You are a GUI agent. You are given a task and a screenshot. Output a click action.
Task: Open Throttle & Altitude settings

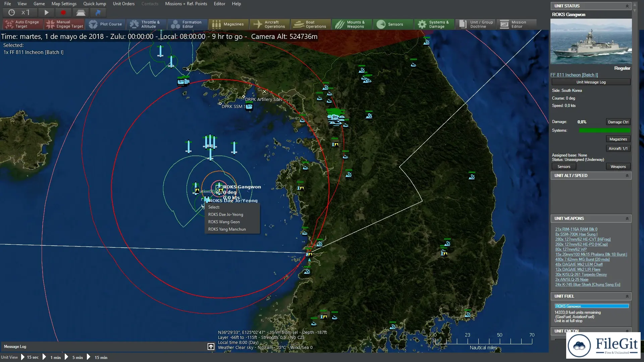click(x=147, y=24)
